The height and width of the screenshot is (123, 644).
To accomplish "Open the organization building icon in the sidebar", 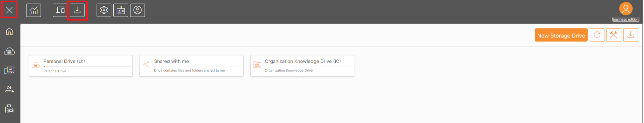I will coord(9,108).
